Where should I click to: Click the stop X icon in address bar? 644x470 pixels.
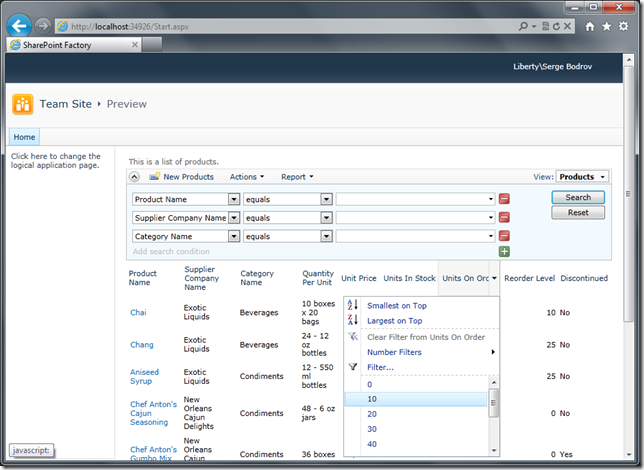point(567,26)
